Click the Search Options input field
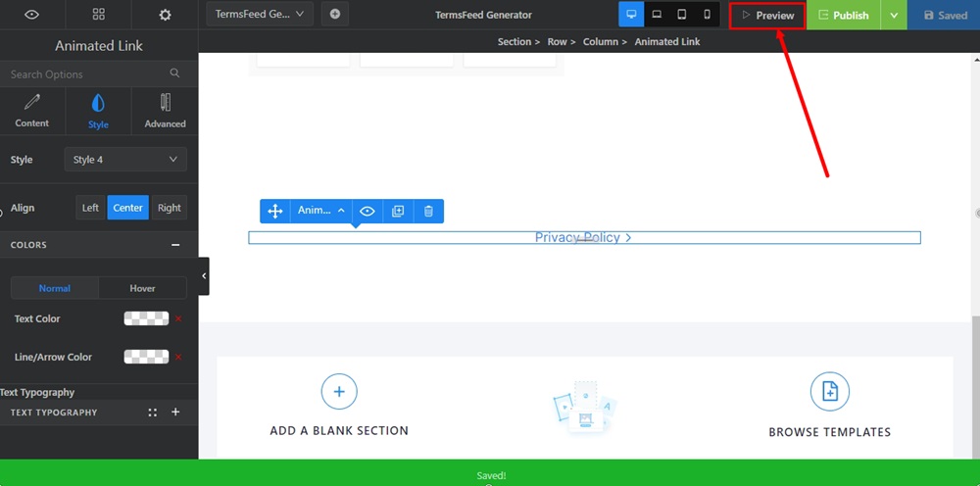 coord(88,73)
